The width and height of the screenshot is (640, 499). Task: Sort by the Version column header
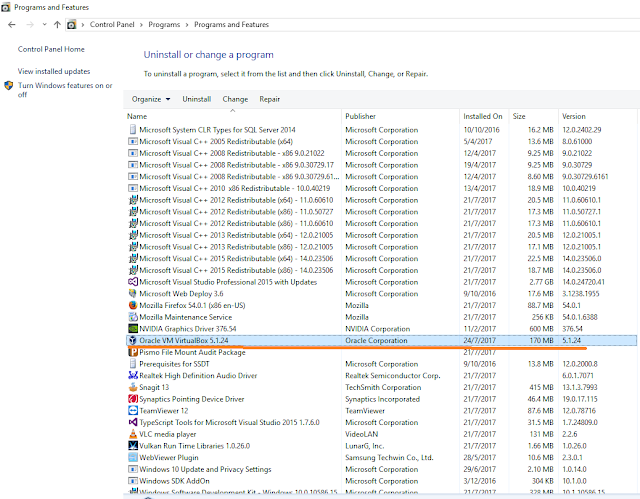(x=597, y=116)
